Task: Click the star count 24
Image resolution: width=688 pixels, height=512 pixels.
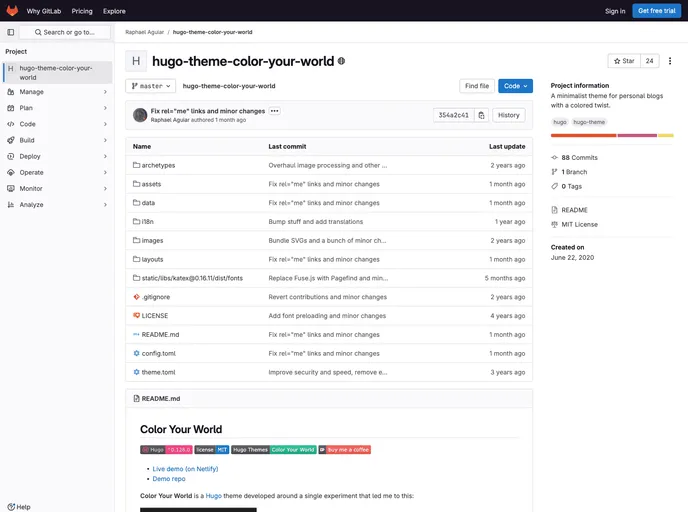Action: (649, 61)
